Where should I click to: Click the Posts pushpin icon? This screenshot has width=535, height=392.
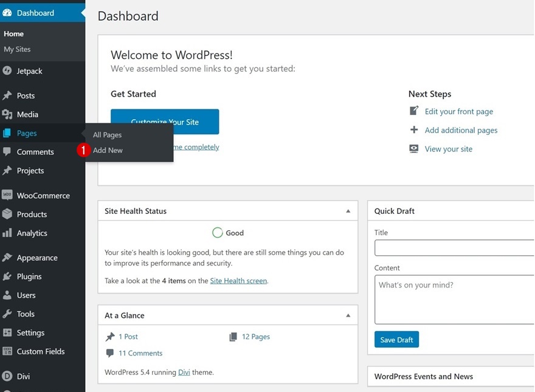coord(7,95)
